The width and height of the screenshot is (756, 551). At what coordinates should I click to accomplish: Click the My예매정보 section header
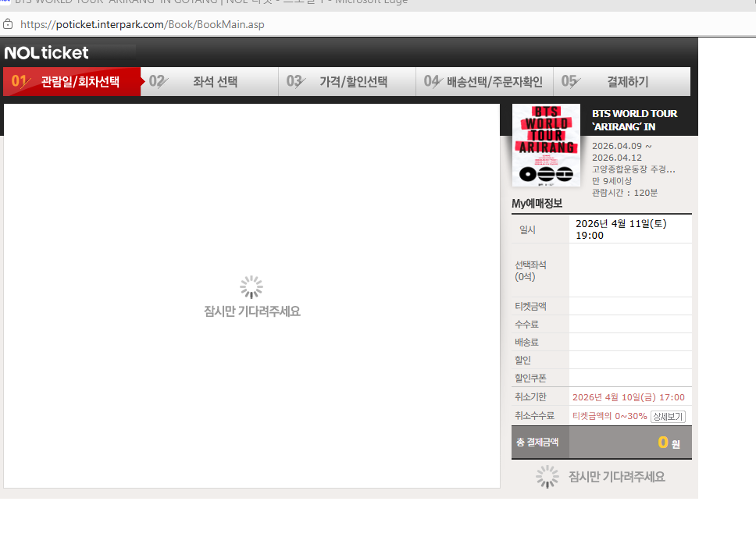pyautogui.click(x=537, y=204)
